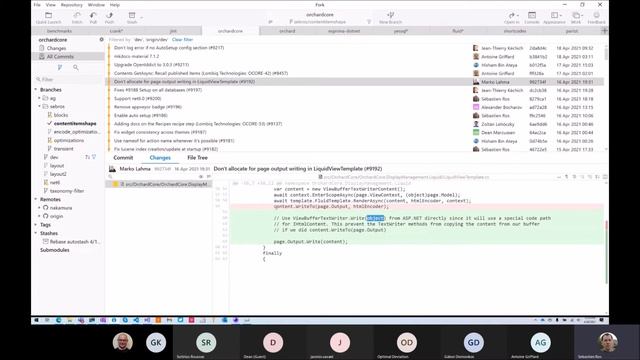Open the View menu
Viewport: 640px width, 360px height.
point(51,5)
